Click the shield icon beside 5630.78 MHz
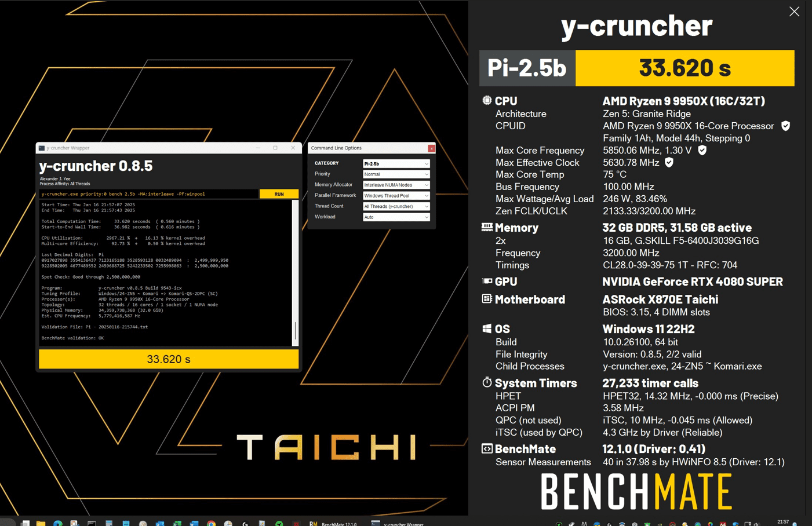Screen dimensions: 812x526 (669, 162)
